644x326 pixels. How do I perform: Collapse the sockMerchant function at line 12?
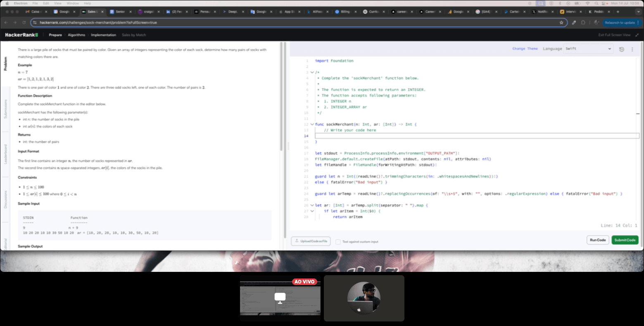click(312, 124)
